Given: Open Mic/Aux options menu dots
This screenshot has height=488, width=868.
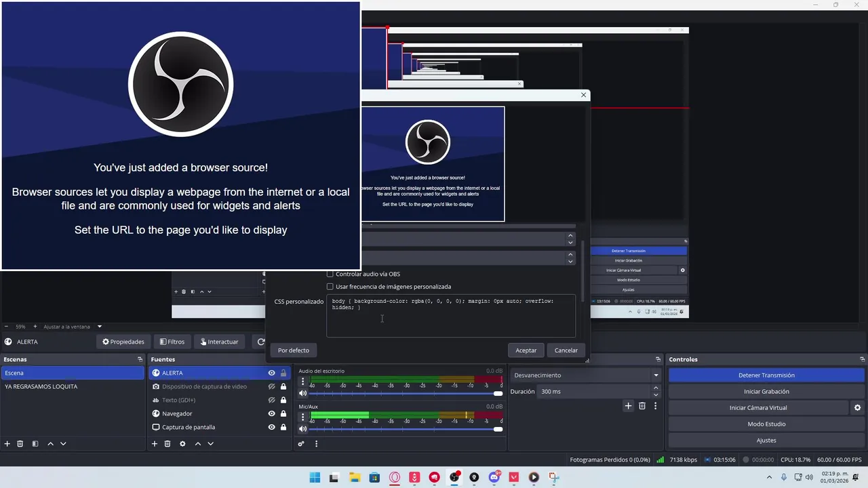Looking at the screenshot, I should pos(303,418).
